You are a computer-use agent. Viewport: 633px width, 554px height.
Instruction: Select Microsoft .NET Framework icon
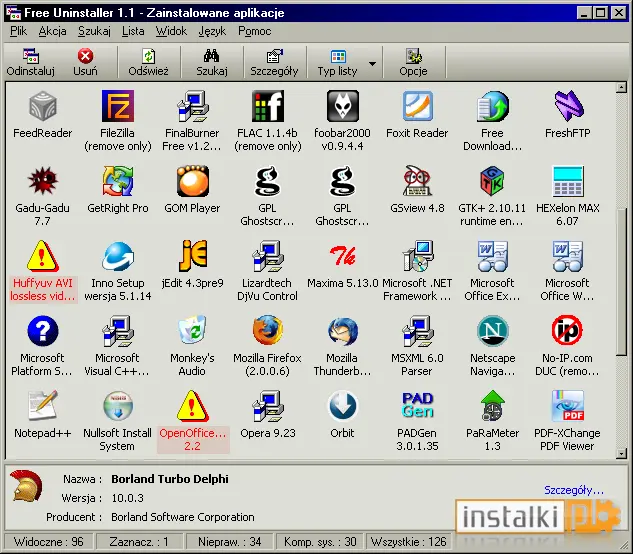417,256
